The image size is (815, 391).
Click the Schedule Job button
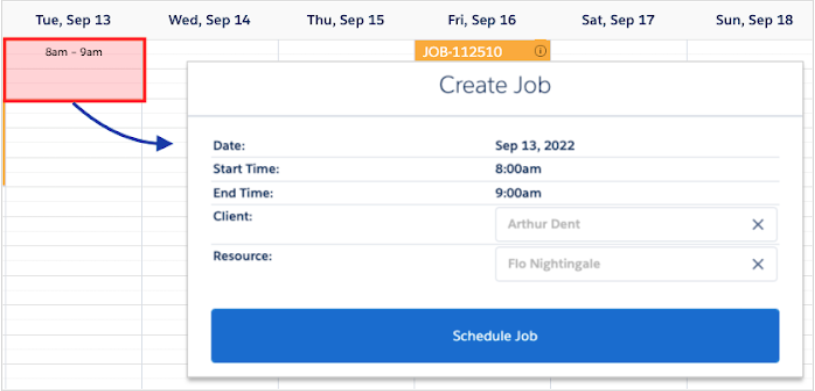pos(495,336)
